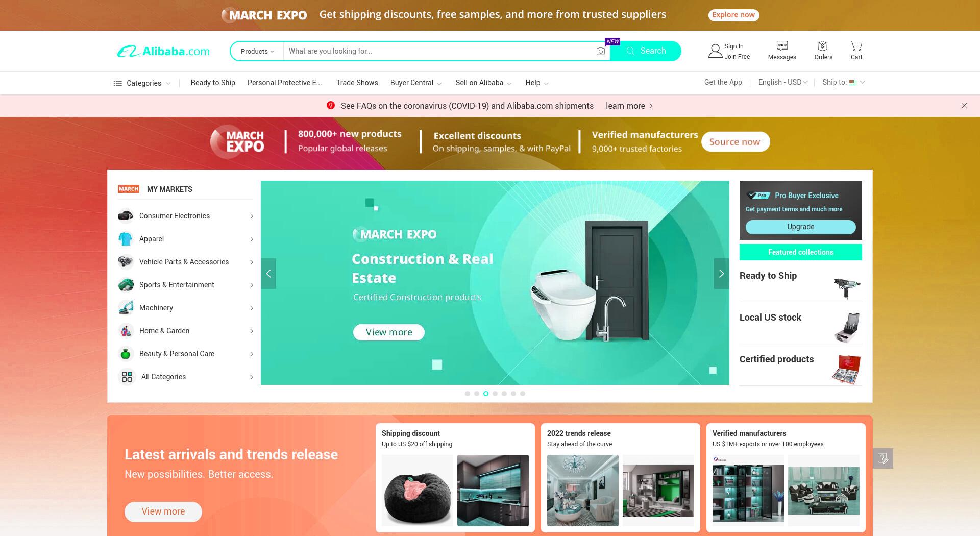Open the glass display cabinet thumbnail
The width and height of the screenshot is (980, 536).
pyautogui.click(x=748, y=491)
